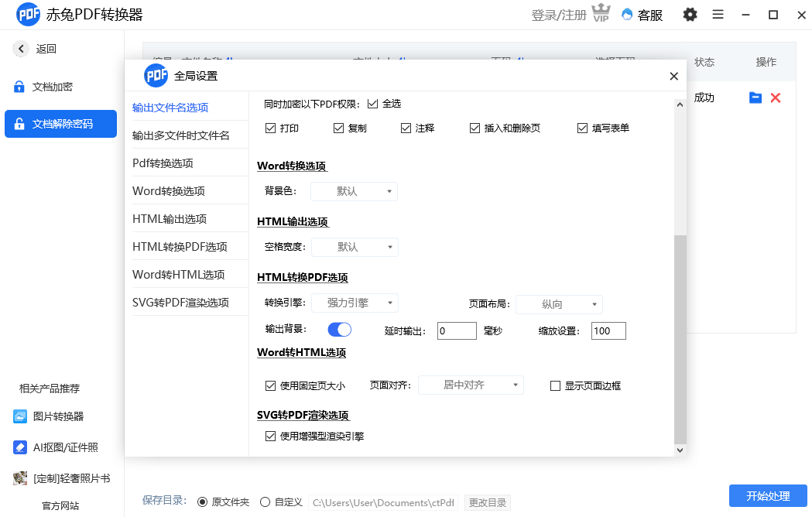Select the 自定义 save directory radio button
Image resolution: width=812 pixels, height=517 pixels.
click(x=265, y=502)
